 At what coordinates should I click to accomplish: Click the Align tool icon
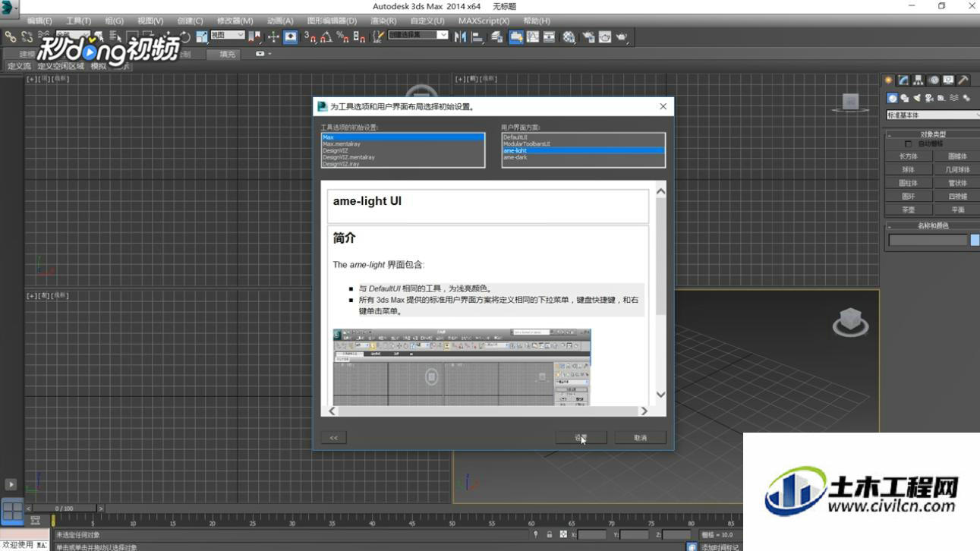coord(477,36)
